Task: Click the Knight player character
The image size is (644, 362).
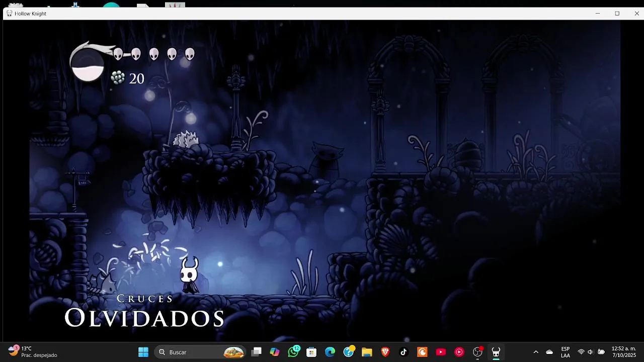Action: coord(190,275)
